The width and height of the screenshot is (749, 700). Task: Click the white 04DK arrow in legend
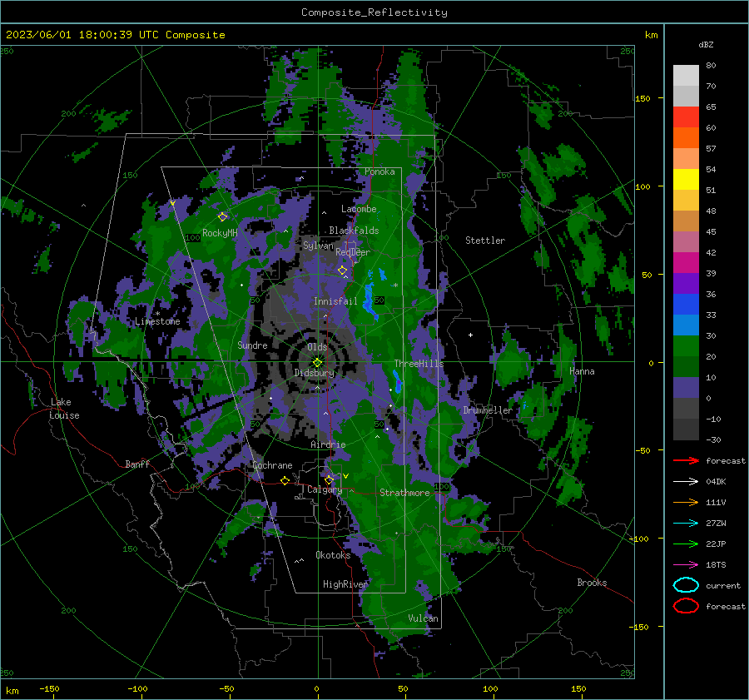coord(686,481)
